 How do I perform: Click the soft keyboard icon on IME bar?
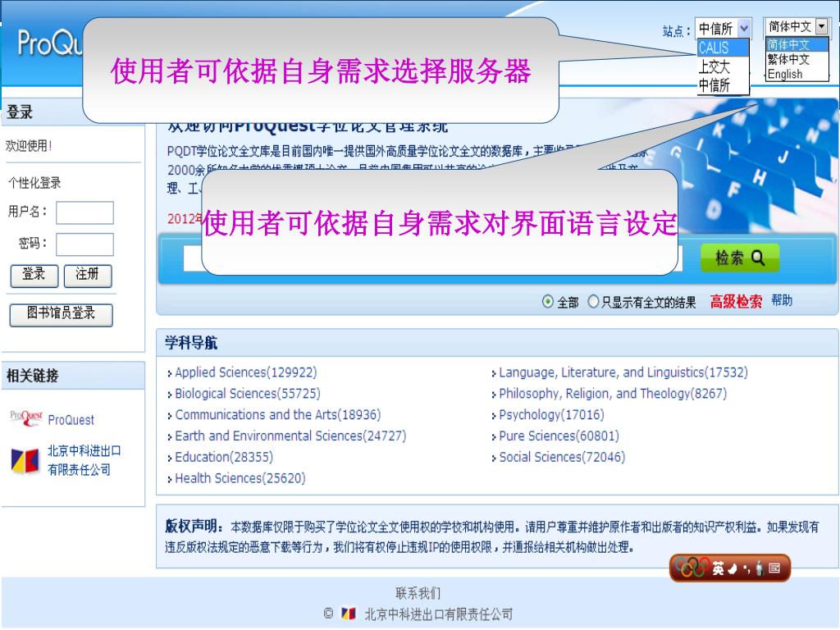(x=774, y=568)
